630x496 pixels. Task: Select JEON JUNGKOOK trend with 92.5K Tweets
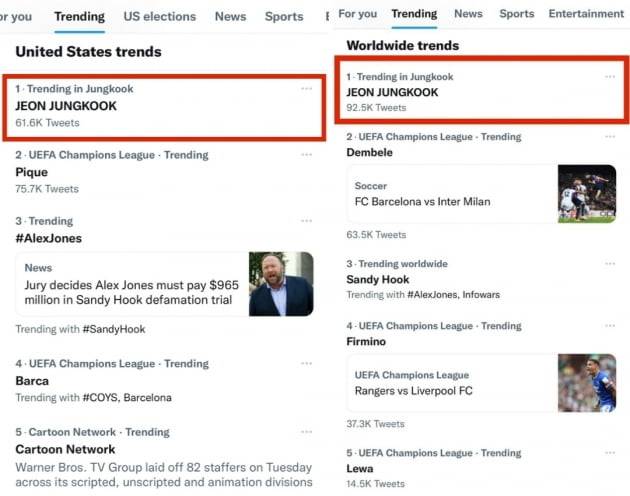[392, 92]
